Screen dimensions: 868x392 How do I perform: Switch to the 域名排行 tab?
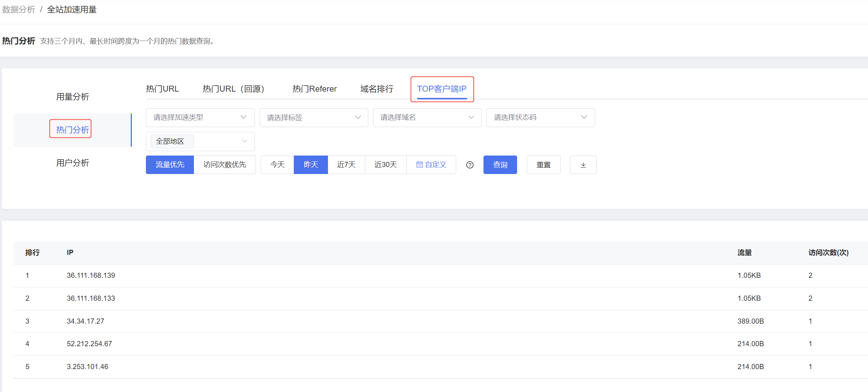click(x=377, y=89)
